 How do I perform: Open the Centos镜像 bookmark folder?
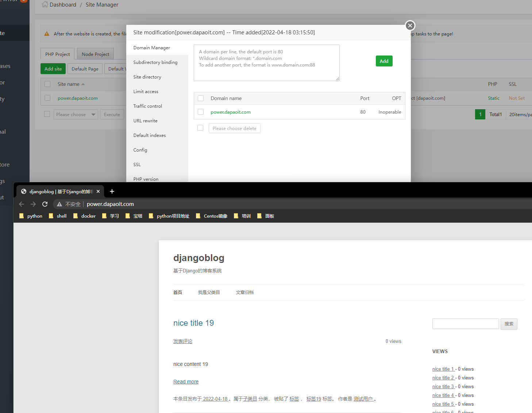tap(212, 216)
